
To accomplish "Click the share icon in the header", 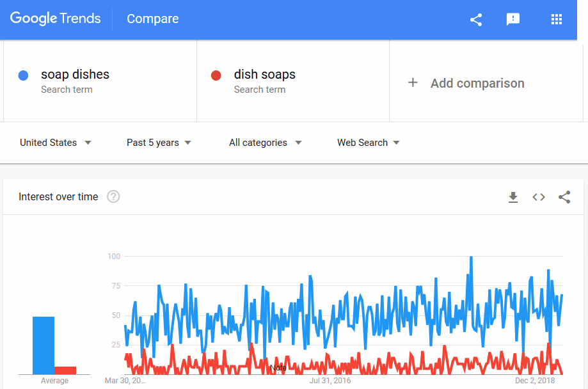I will pos(476,19).
